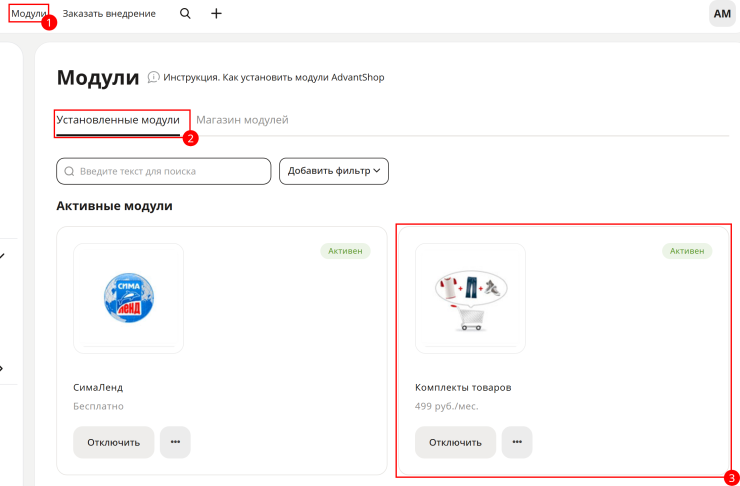Click the plus icon in top bar
The image size is (740, 486).
pyautogui.click(x=216, y=14)
